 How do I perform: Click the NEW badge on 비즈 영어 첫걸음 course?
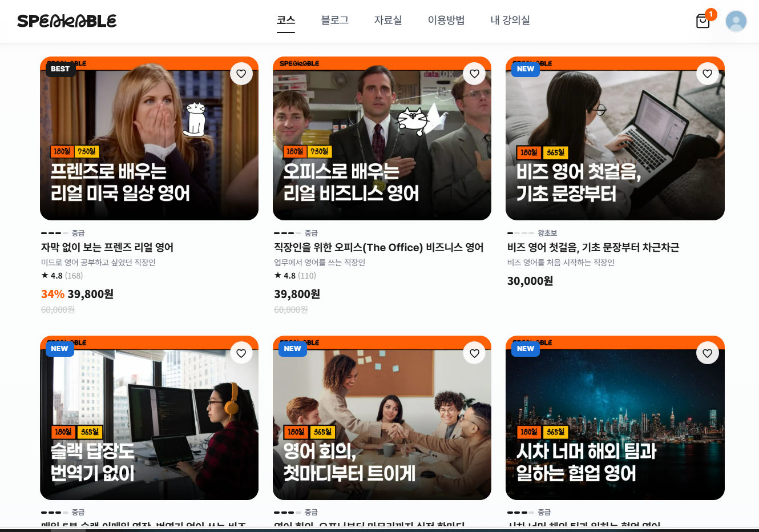click(x=526, y=69)
